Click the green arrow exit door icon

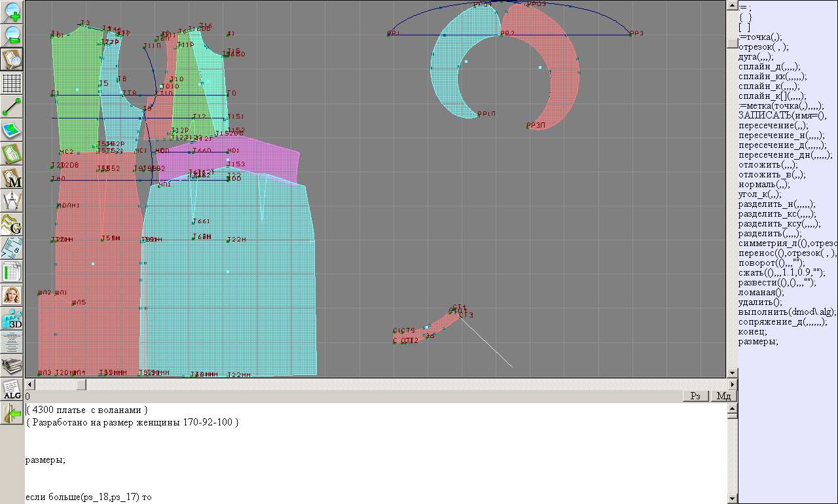(12, 413)
